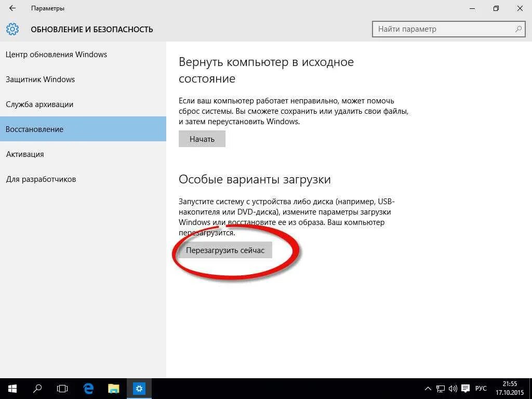Go back using the arrow in title bar

click(12, 8)
